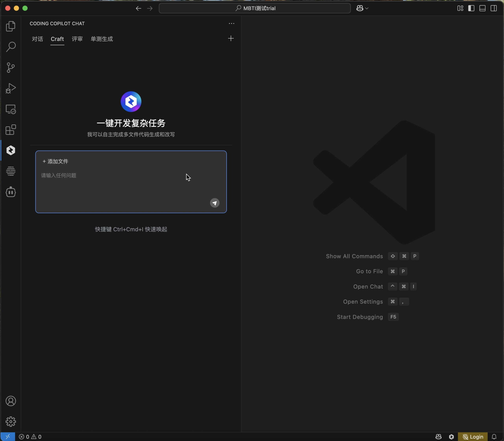Screen dimensions: 504x441
Task: Open the Explorer view in activity bar
Action: tap(11, 26)
